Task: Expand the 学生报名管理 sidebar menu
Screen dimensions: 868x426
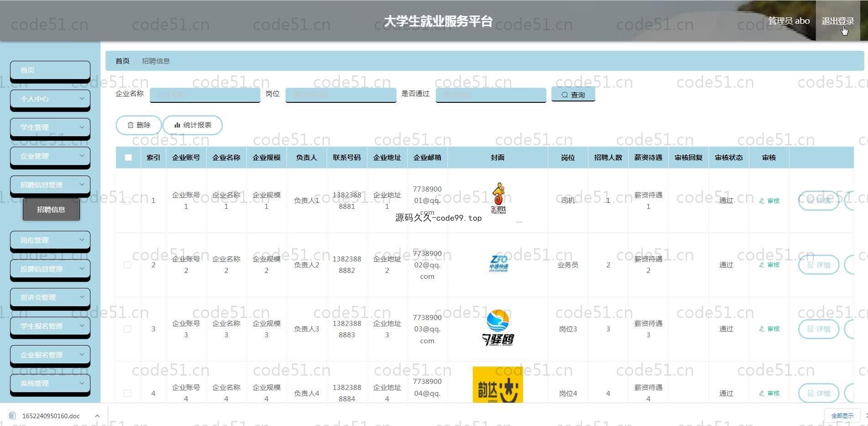Action: click(50, 326)
